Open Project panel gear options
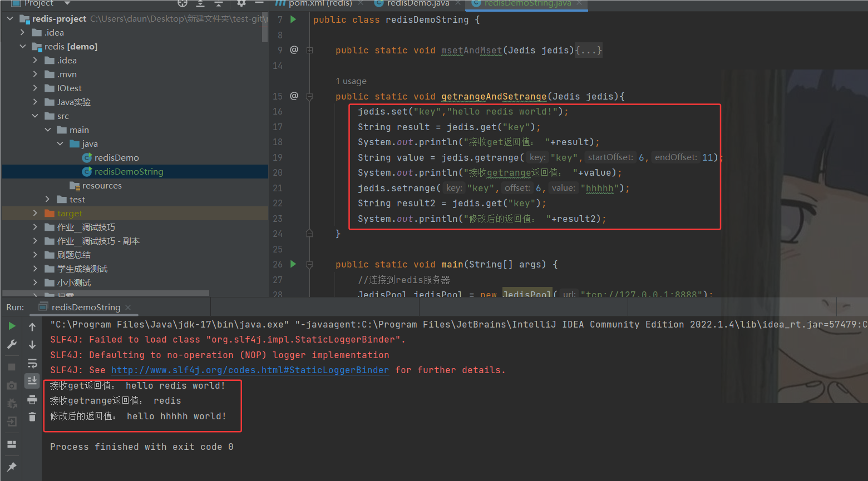This screenshot has width=868, height=481. coord(241,3)
